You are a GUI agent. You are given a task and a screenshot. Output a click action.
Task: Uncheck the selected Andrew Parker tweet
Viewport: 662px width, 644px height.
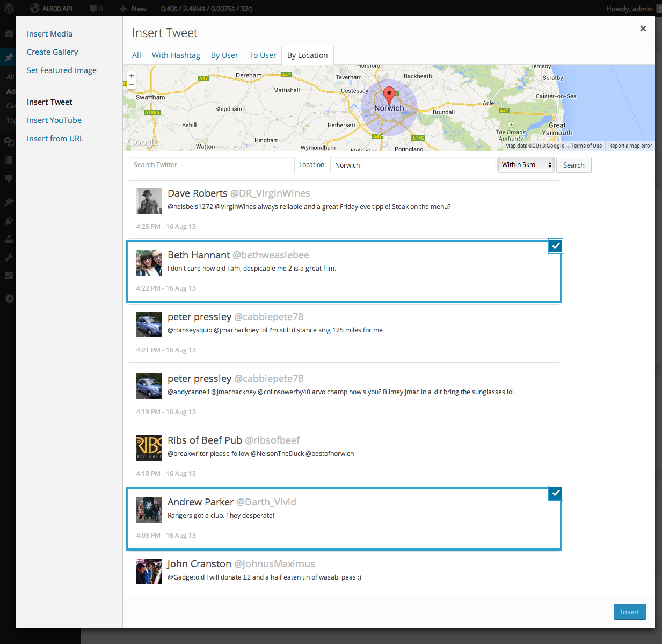coord(556,493)
